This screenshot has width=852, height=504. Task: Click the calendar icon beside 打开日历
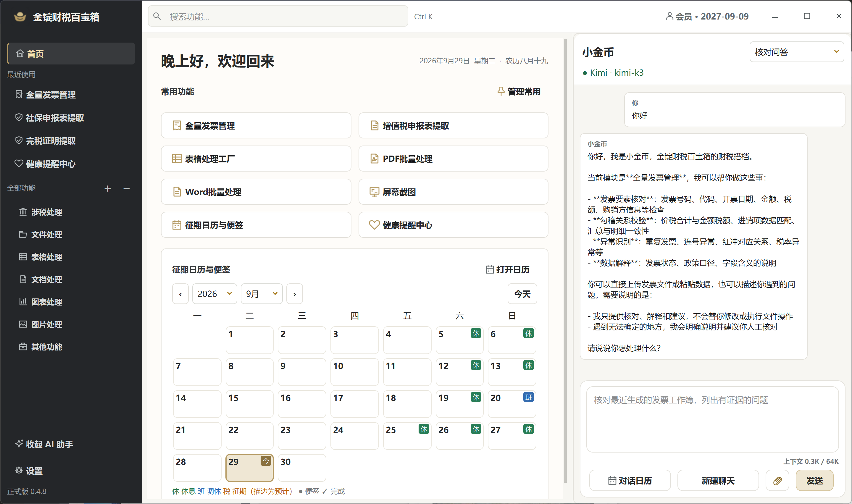pos(489,269)
